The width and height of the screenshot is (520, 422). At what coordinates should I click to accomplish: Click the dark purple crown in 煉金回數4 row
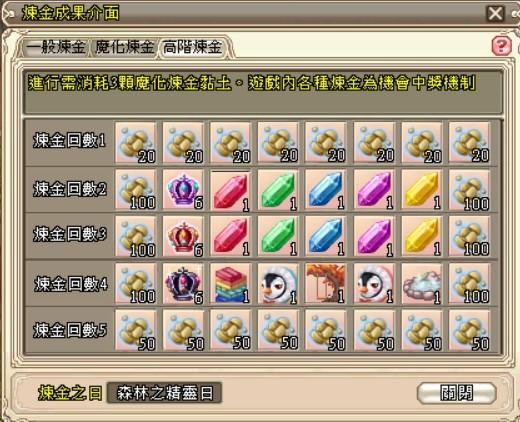(x=183, y=284)
